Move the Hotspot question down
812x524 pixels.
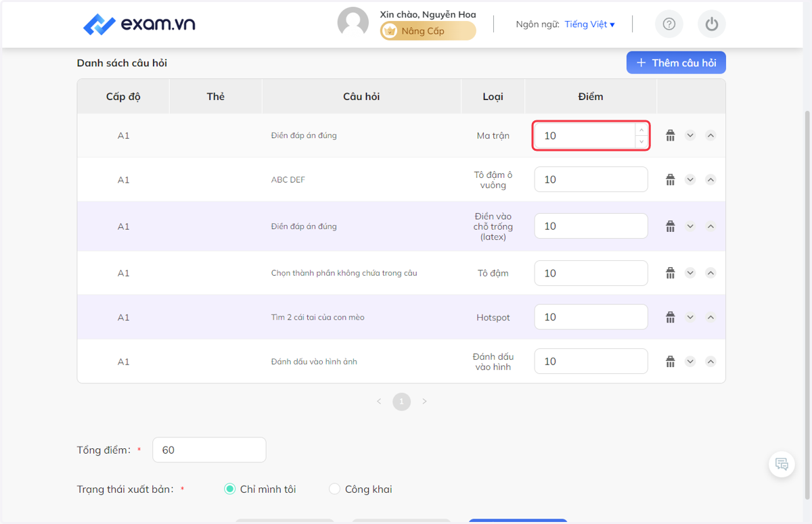690,316
